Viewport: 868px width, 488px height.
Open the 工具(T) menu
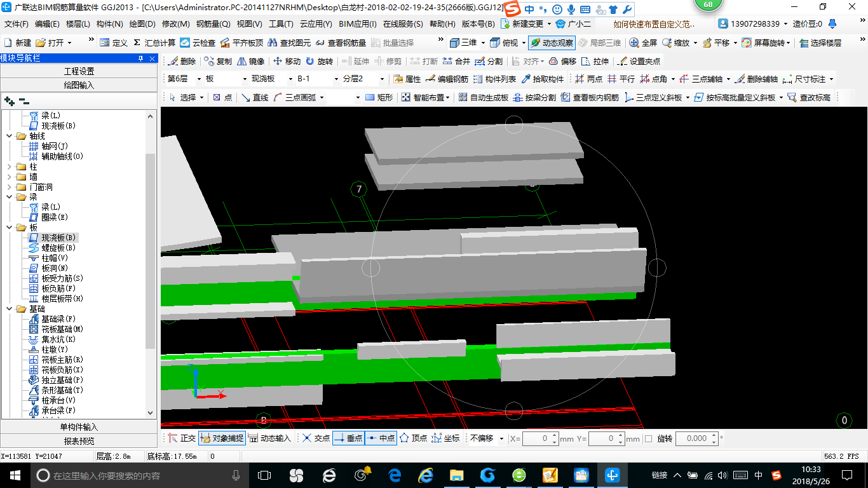(x=281, y=24)
